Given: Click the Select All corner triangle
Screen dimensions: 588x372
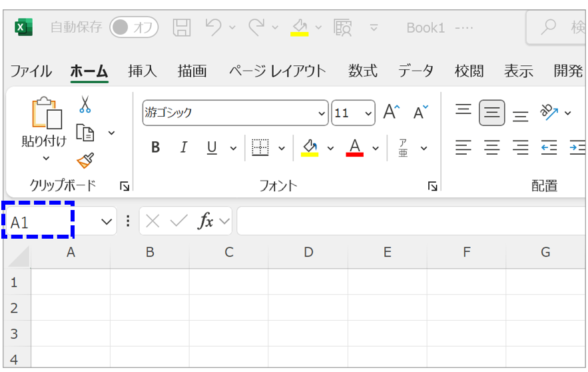Looking at the screenshot, I should tap(19, 257).
